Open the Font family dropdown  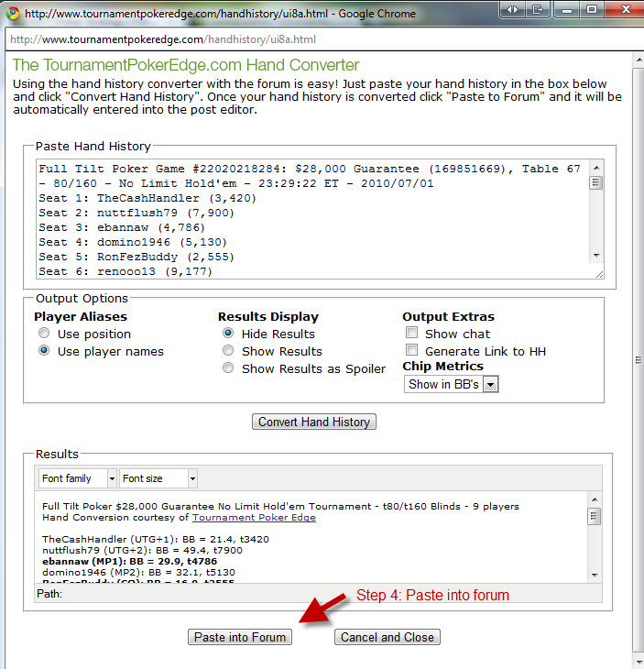click(77, 478)
